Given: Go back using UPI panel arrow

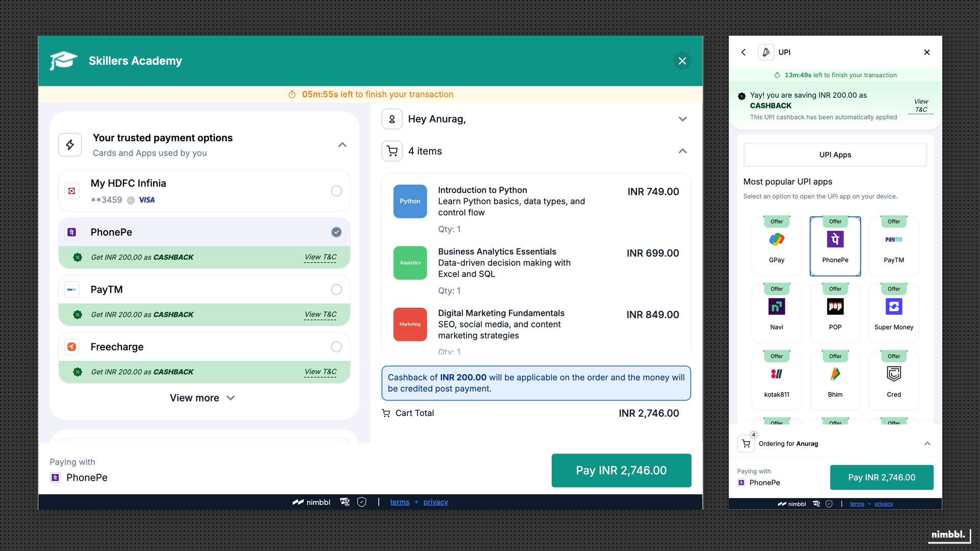Looking at the screenshot, I should pyautogui.click(x=744, y=52).
